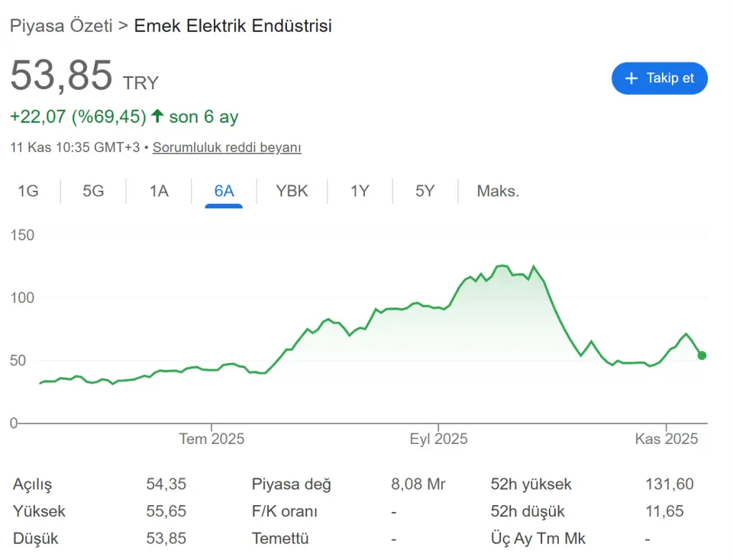Select the 1G time range tab
This screenshot has width=733, height=560.
[x=28, y=191]
